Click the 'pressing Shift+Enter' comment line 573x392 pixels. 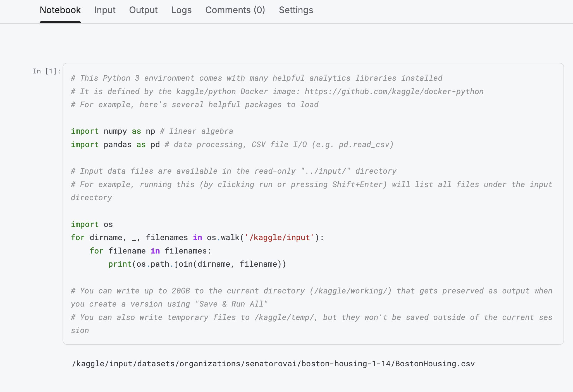pyautogui.click(x=312, y=191)
